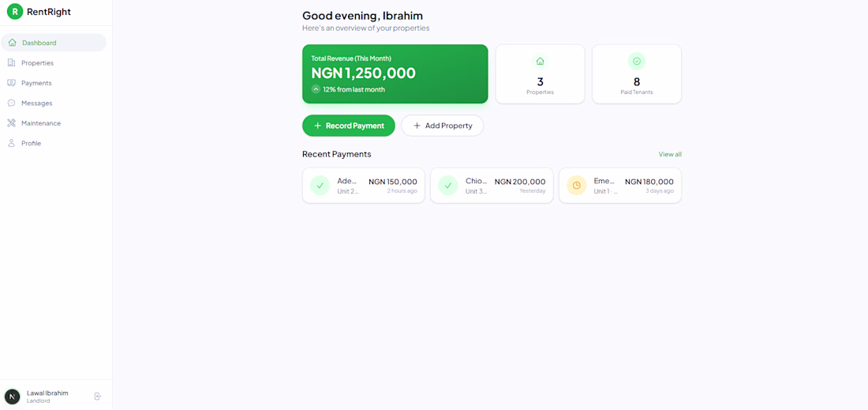Click the pending clock icon on NGN 180,000 payment
Image resolution: width=868 pixels, height=410 pixels.
[577, 186]
